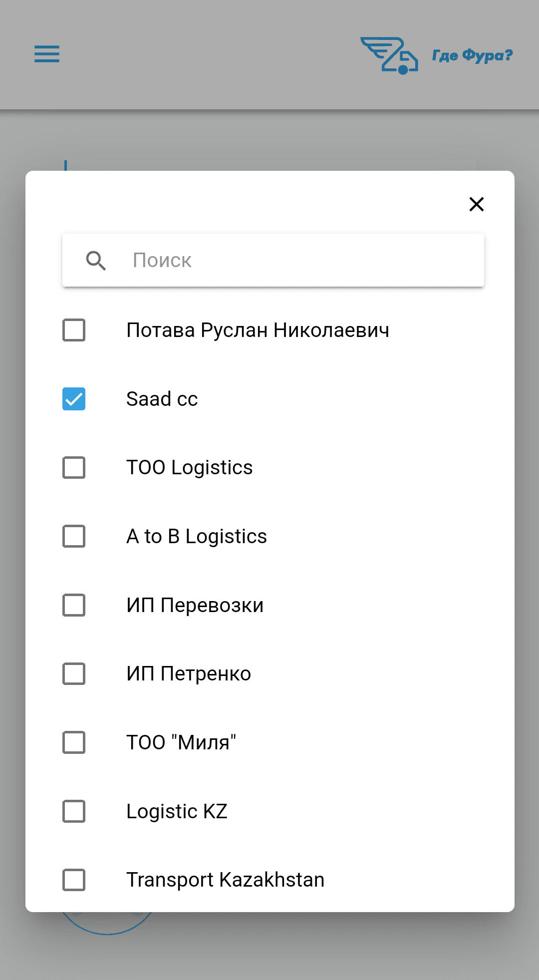Check the Logistic KZ checkbox
Screen dimensions: 539x980
pyautogui.click(x=74, y=811)
